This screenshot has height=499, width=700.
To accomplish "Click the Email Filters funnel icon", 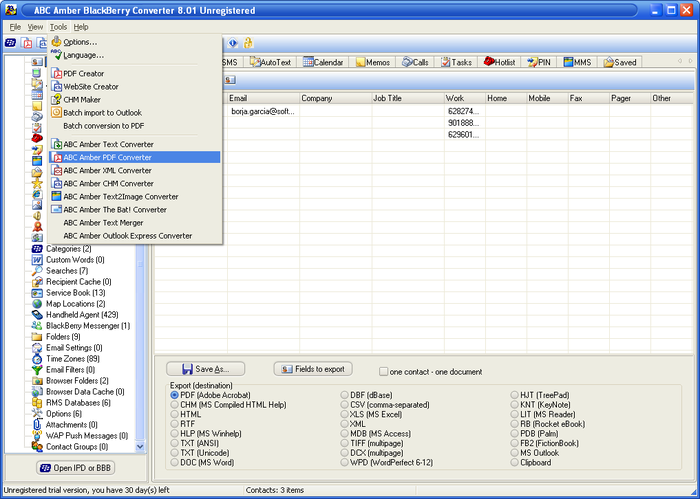I will tap(37, 370).
